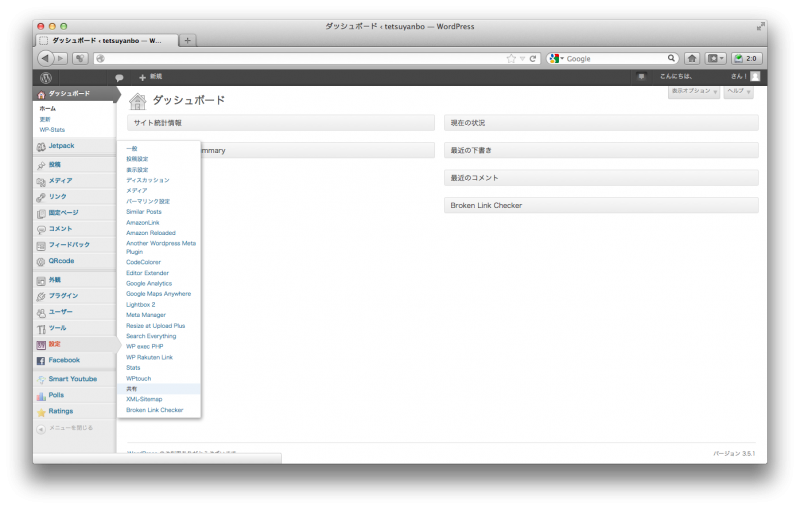The image size is (800, 509).
Task: Click the pushpin Posts icon in sidebar
Action: [41, 165]
